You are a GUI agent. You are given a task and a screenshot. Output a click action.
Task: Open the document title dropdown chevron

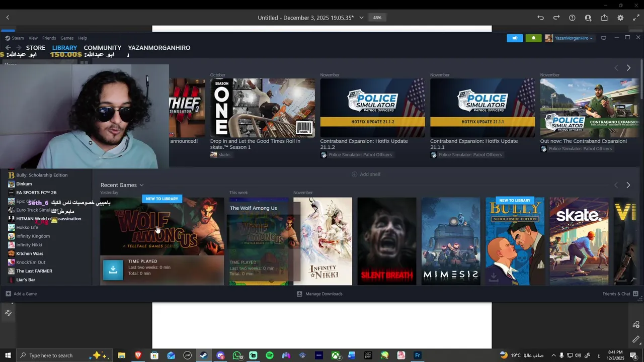pyautogui.click(x=361, y=18)
